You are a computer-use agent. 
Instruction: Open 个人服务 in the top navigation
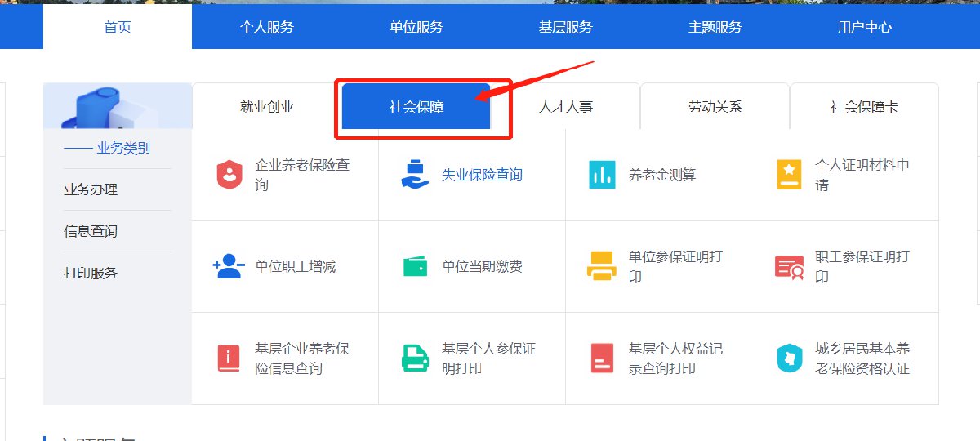(267, 27)
